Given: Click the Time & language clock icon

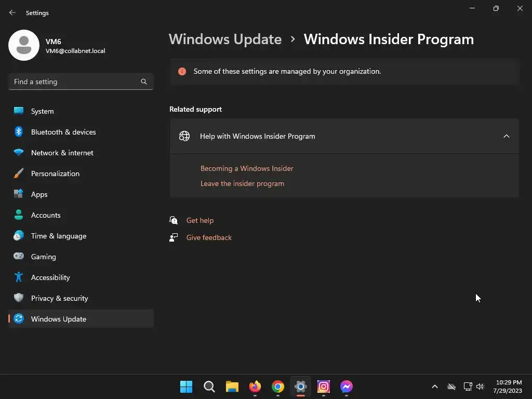Looking at the screenshot, I should coord(19,235).
